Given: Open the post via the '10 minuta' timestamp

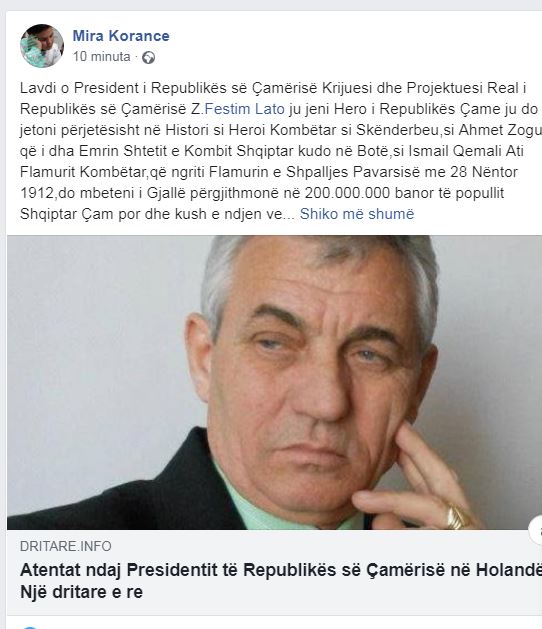Looking at the screenshot, I should 101,57.
